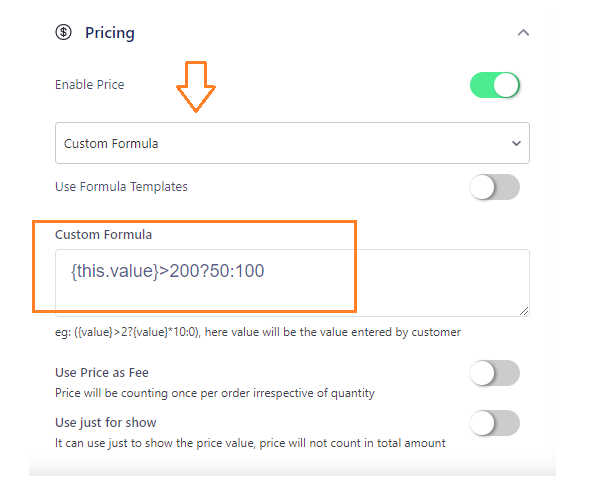Click the Use Formula Templates label

point(121,187)
